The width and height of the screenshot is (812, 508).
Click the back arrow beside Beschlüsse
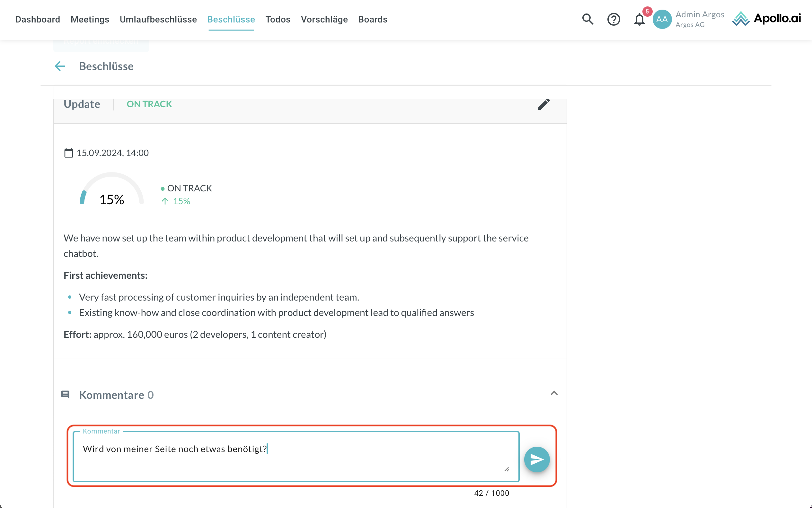point(60,66)
